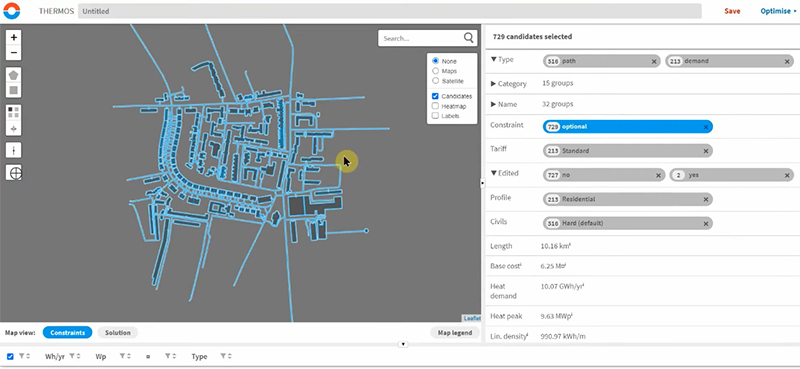The image size is (800, 369).
Task: Remove the edited 'yes' chip
Action: coord(787,175)
